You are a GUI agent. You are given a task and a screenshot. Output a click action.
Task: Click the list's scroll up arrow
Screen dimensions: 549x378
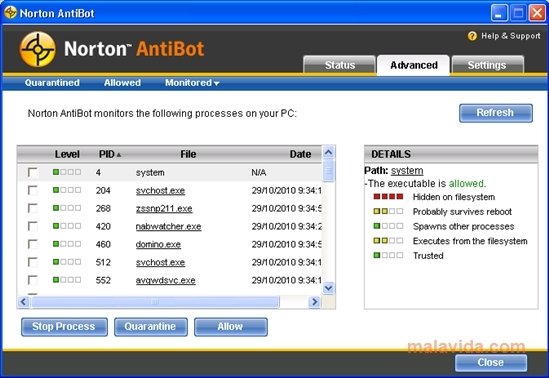328,152
